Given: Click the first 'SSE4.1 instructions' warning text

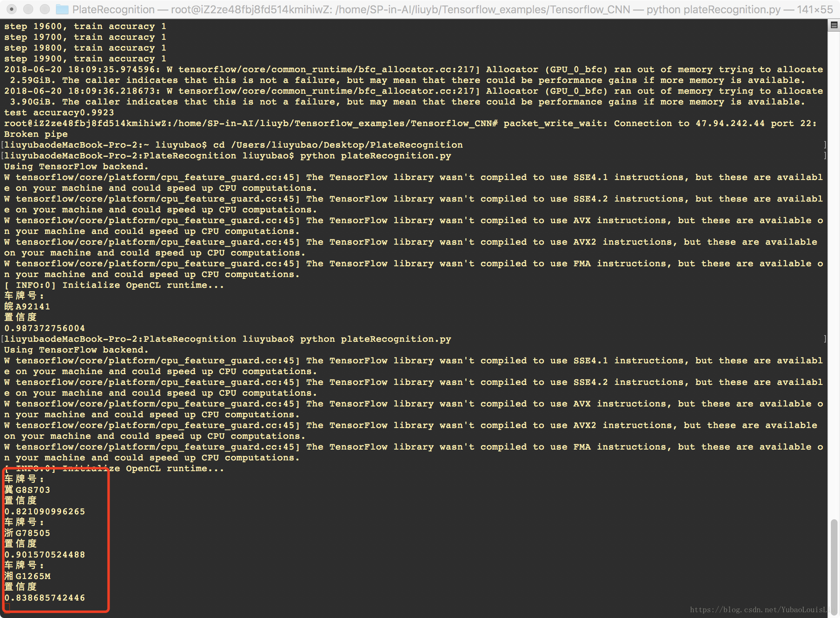Looking at the screenshot, I should (628, 177).
